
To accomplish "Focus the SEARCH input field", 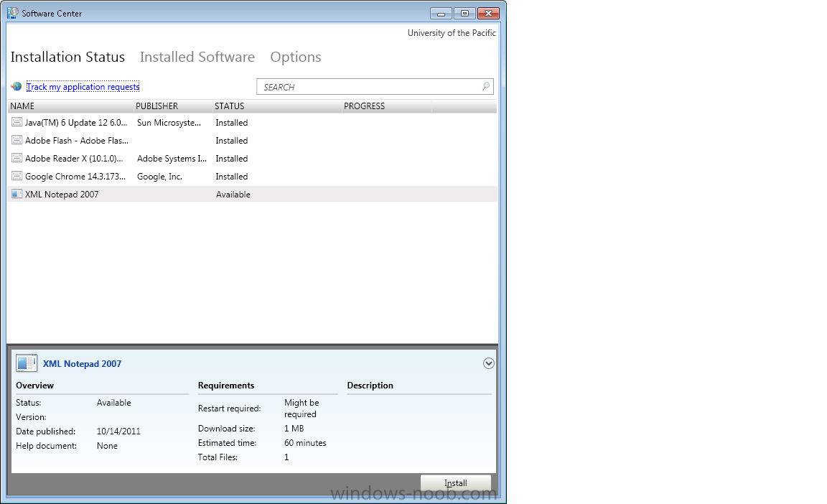I will pyautogui.click(x=375, y=86).
